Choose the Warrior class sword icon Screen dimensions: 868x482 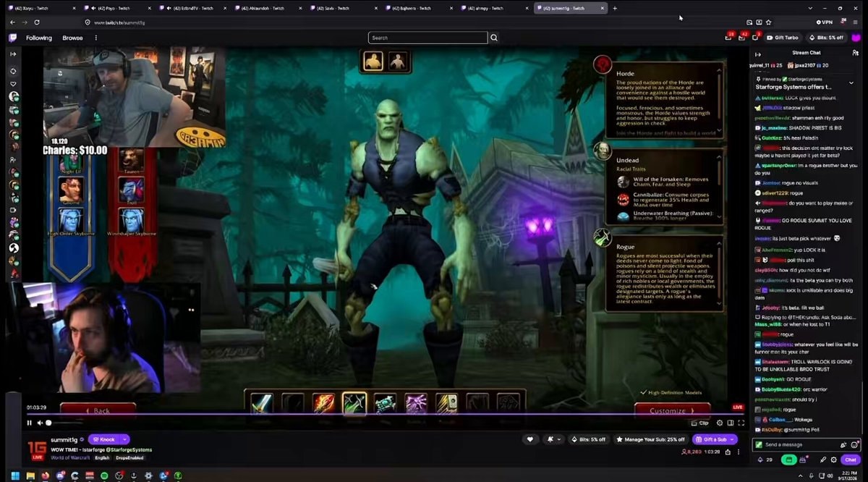click(x=261, y=404)
